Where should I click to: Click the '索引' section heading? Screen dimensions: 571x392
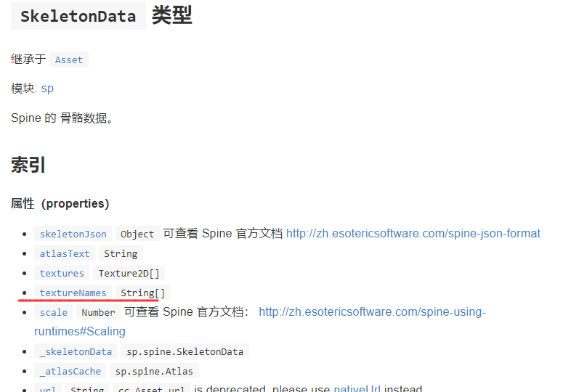28,165
